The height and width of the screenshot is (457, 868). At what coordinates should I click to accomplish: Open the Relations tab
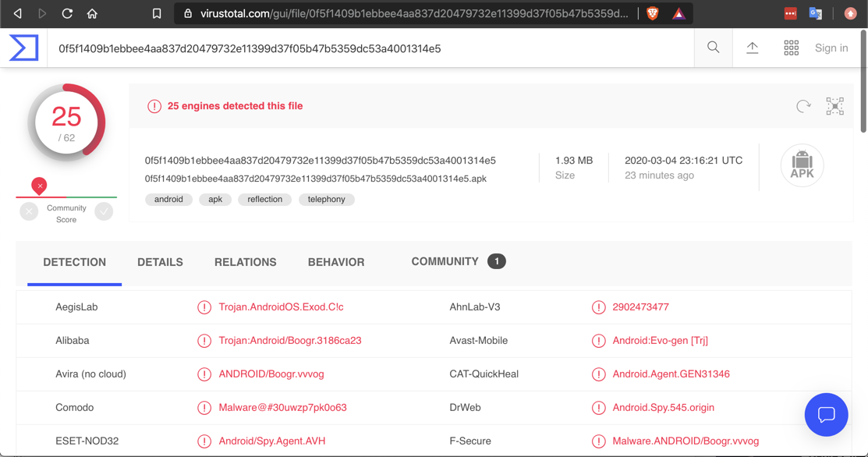pyautogui.click(x=245, y=262)
